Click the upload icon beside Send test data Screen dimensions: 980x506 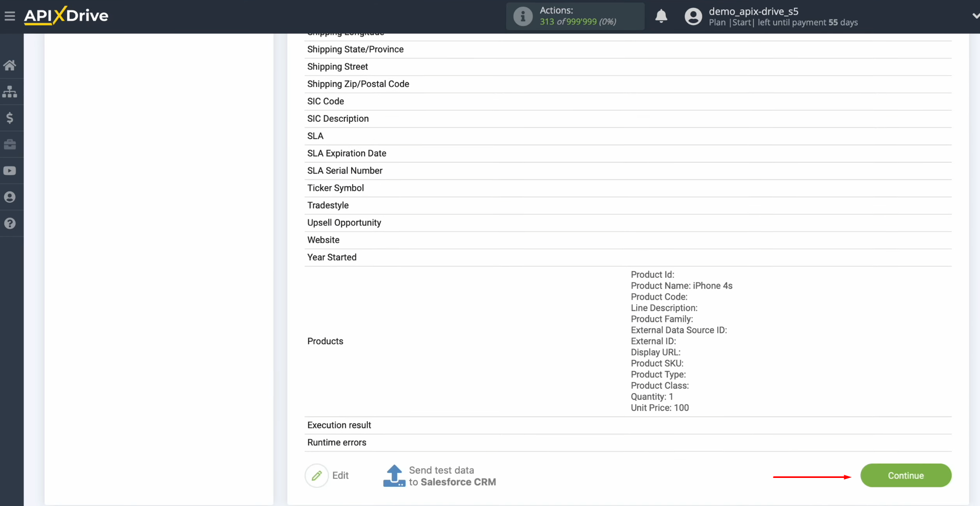pyautogui.click(x=394, y=475)
